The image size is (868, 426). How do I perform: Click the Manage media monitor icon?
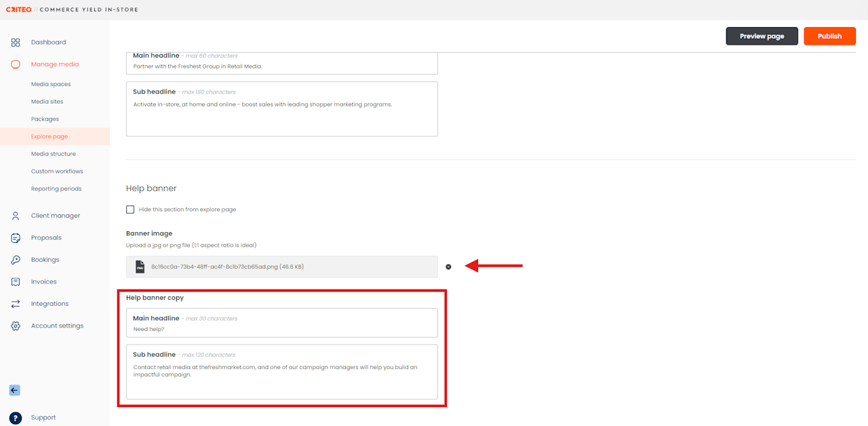coord(16,64)
